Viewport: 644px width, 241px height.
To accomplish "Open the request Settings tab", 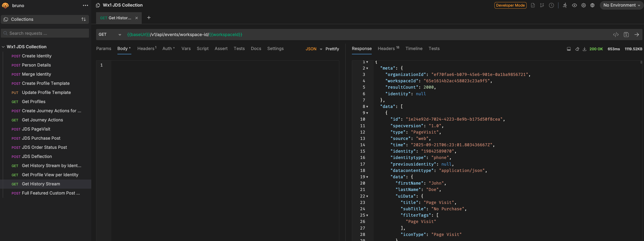I will click(275, 49).
